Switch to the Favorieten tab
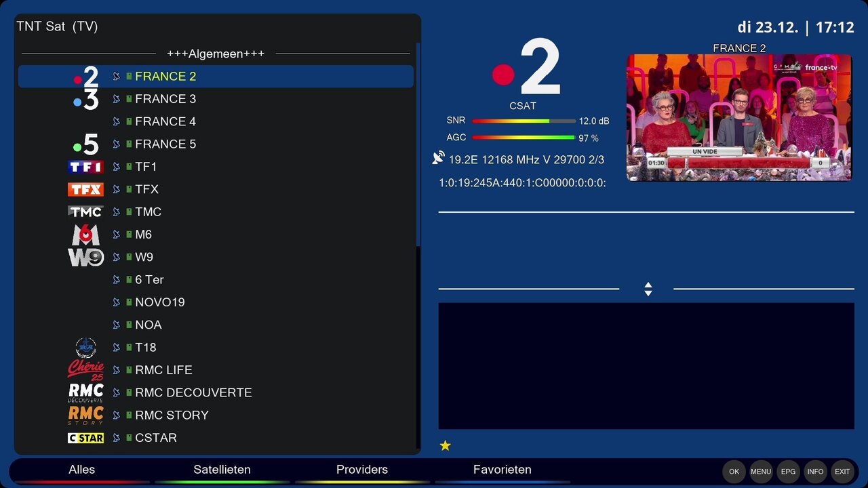The height and width of the screenshot is (488, 868). coord(502,470)
